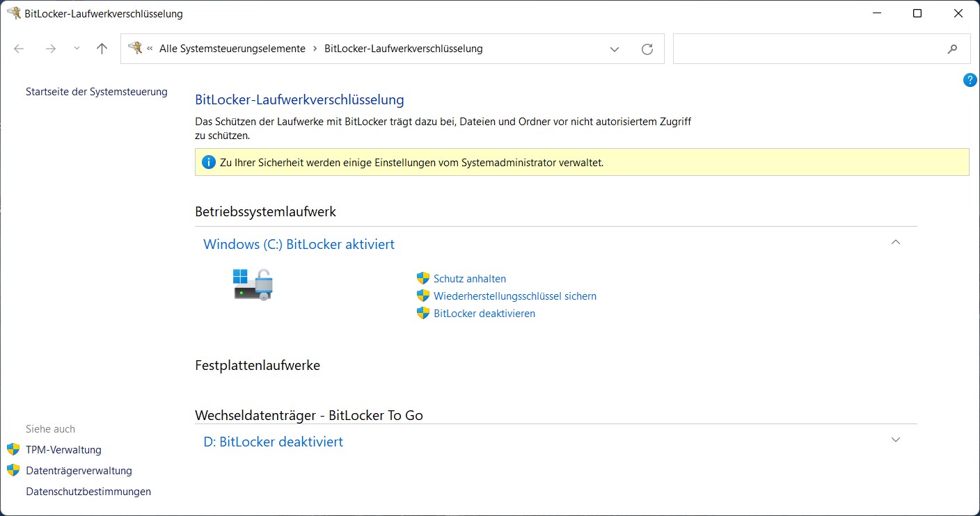Click the Windows C: drive lock icon
The height and width of the screenshot is (516, 980).
click(253, 284)
